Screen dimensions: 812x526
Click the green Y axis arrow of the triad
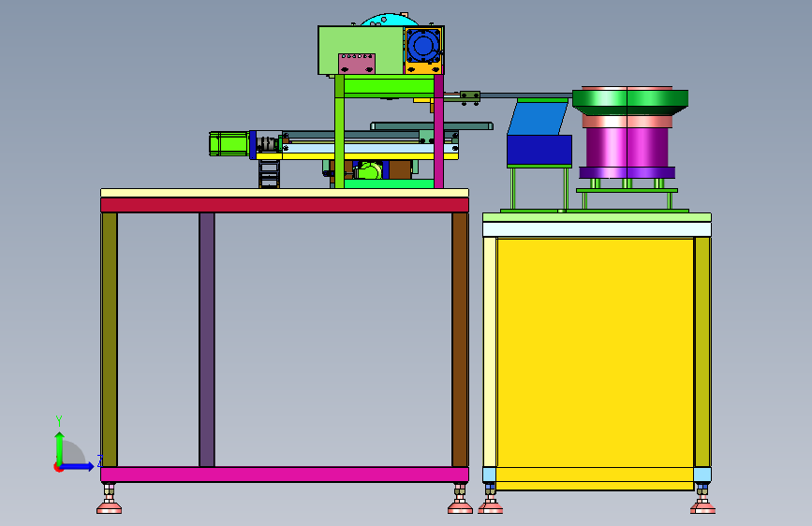(59, 448)
